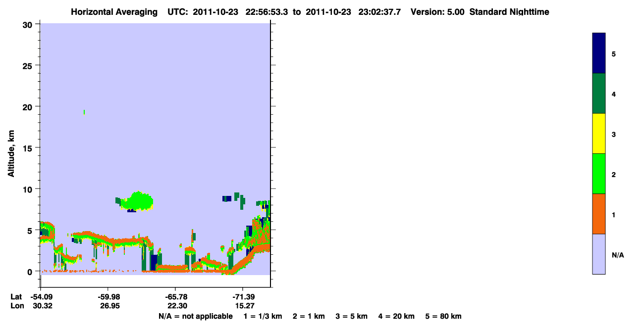
Task: Click longitude value 22.30
Action: click(x=177, y=306)
